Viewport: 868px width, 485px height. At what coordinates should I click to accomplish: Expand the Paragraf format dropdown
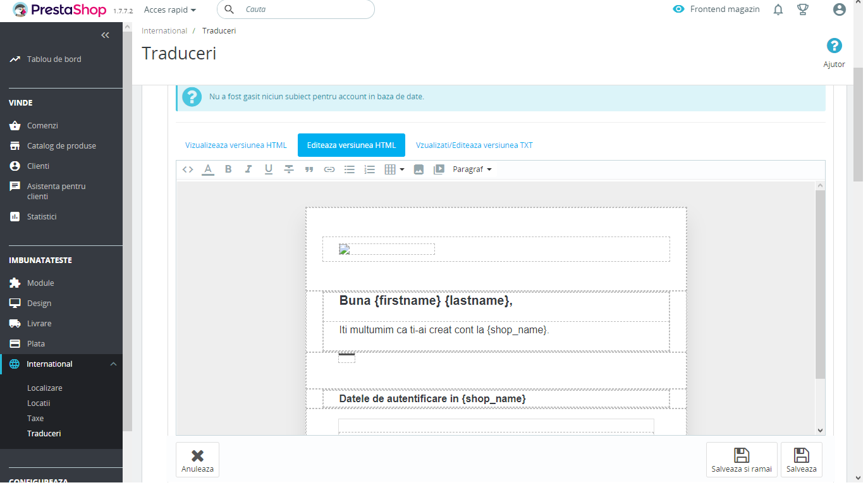click(472, 169)
